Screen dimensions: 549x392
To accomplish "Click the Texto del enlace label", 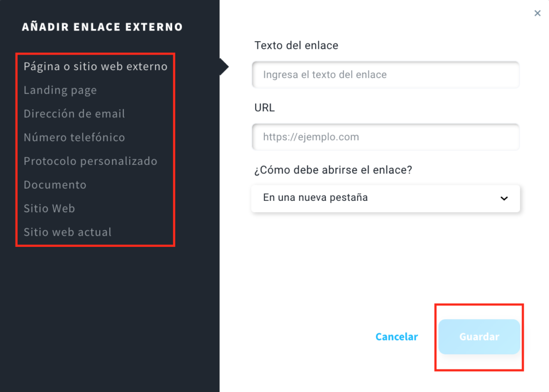I will [x=296, y=46].
